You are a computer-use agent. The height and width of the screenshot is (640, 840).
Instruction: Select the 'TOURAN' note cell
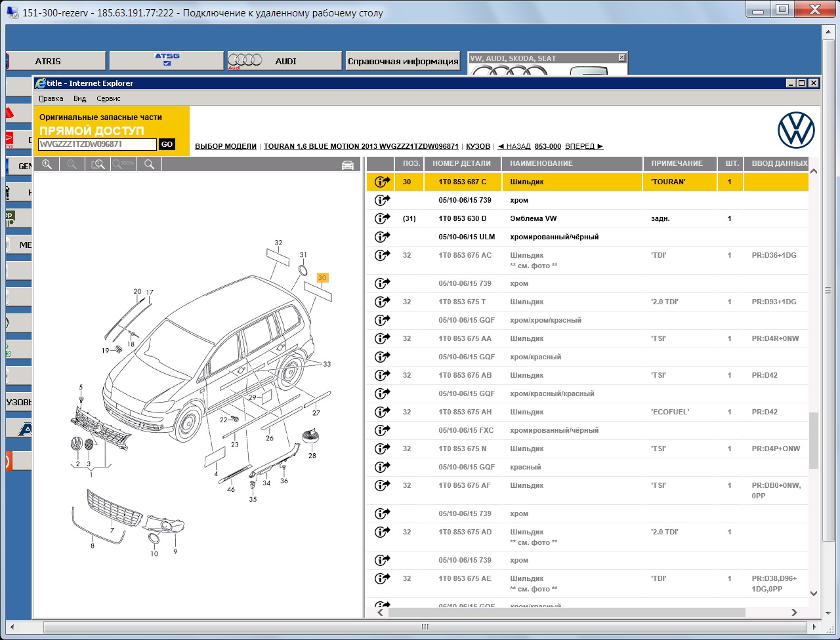point(668,182)
